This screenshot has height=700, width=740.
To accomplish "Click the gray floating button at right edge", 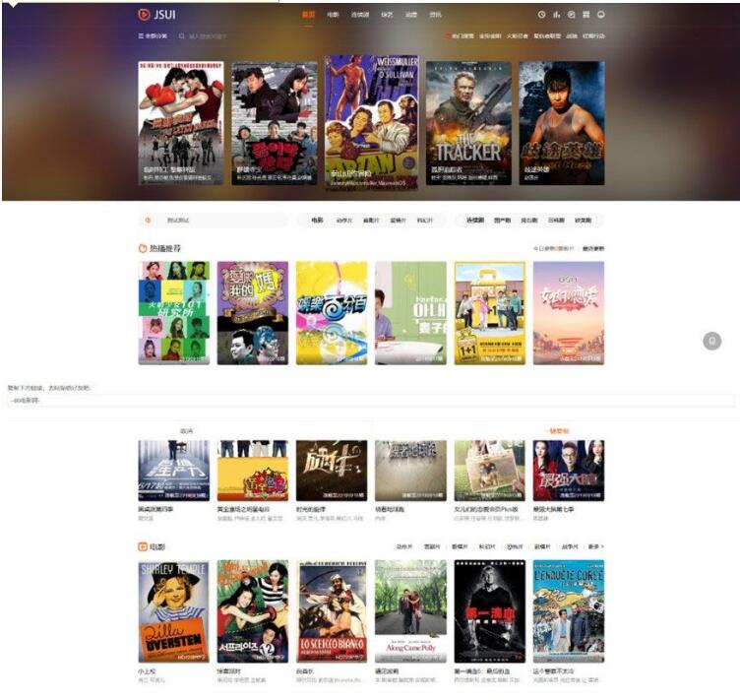I will (712, 341).
